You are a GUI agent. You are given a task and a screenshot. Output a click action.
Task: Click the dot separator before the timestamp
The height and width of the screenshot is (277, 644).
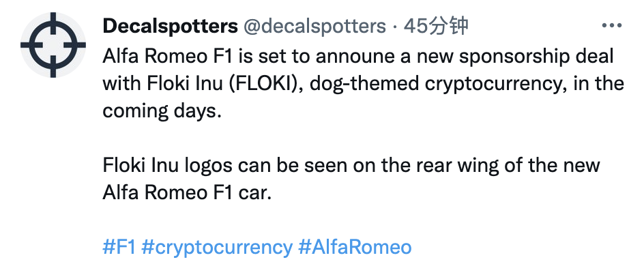coord(395,27)
